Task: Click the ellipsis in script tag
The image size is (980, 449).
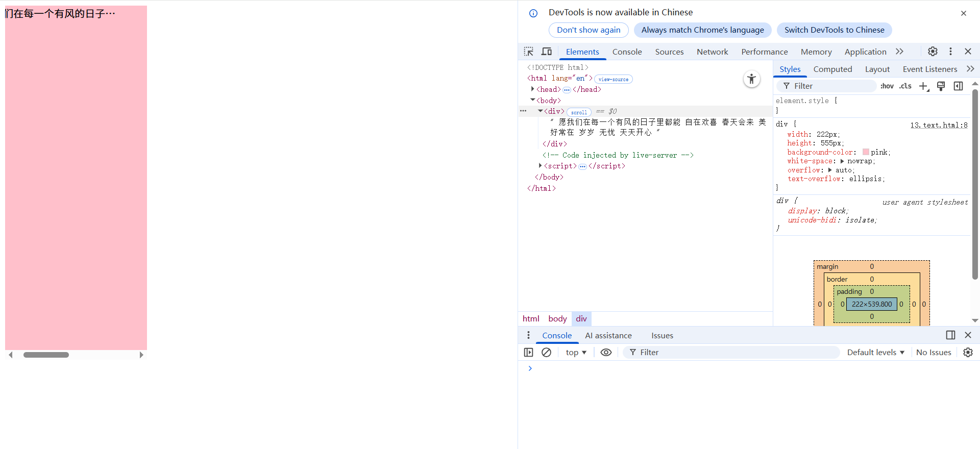Action: point(582,166)
